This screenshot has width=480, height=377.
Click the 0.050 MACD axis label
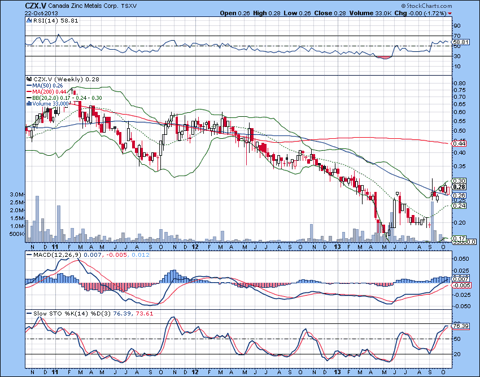(461, 259)
